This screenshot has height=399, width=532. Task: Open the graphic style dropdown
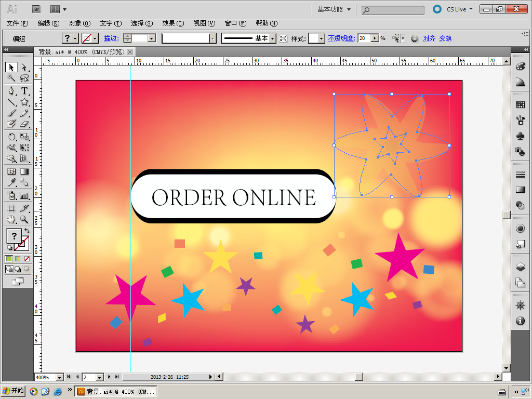point(321,38)
